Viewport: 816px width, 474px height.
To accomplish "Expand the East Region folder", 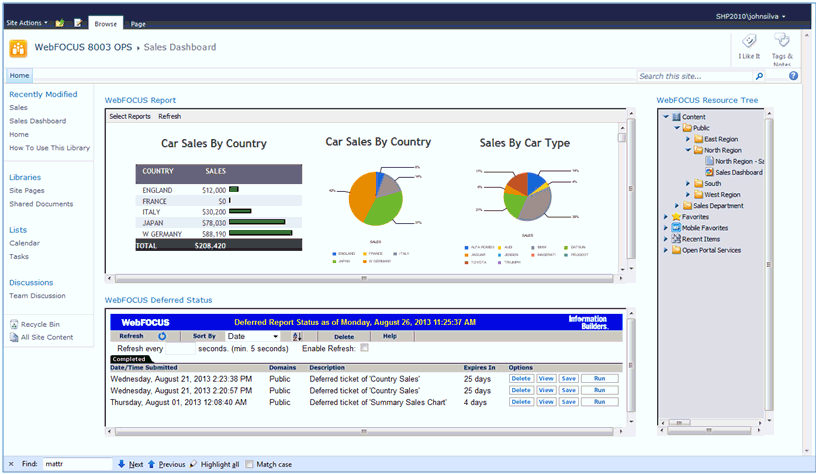I will [x=687, y=139].
